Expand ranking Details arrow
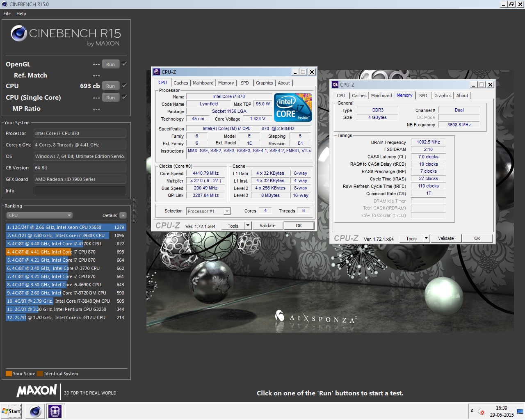The image size is (525, 420). (x=123, y=215)
